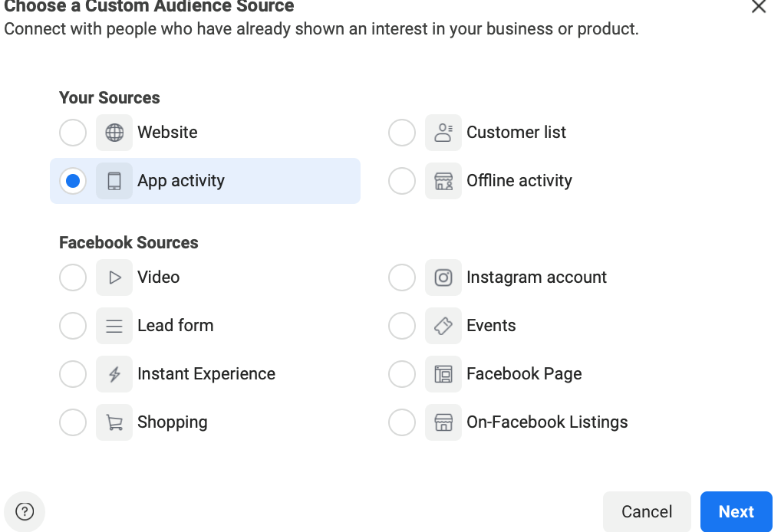Click the App activity phone icon
This screenshot has width=781, height=532.
(x=114, y=180)
